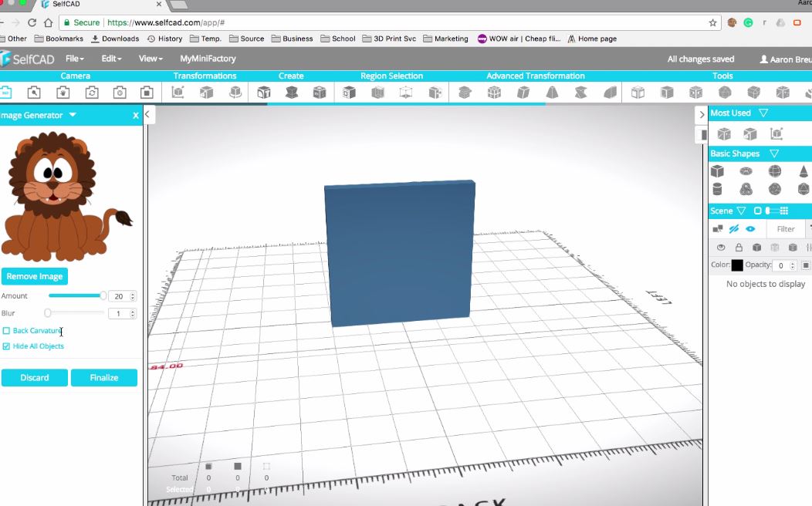Open the Downloads bookmark
Viewport: 812px width, 506px height.
coord(115,39)
